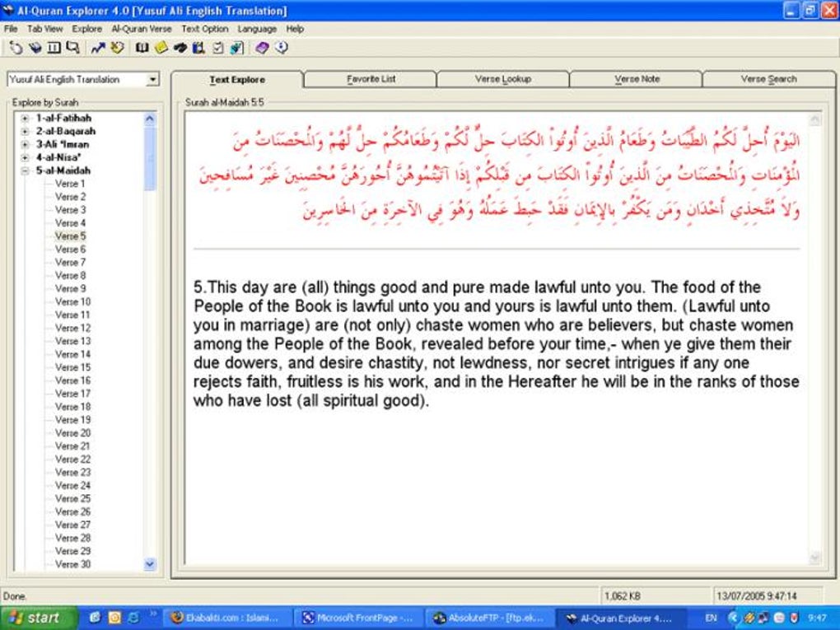Click the surah tree scroll up arrow

(x=150, y=119)
